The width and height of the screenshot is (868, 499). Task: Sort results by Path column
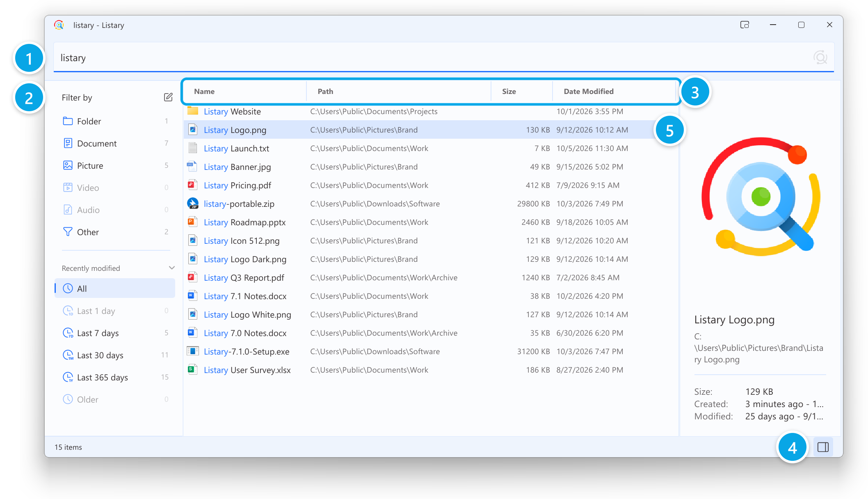[399, 91]
